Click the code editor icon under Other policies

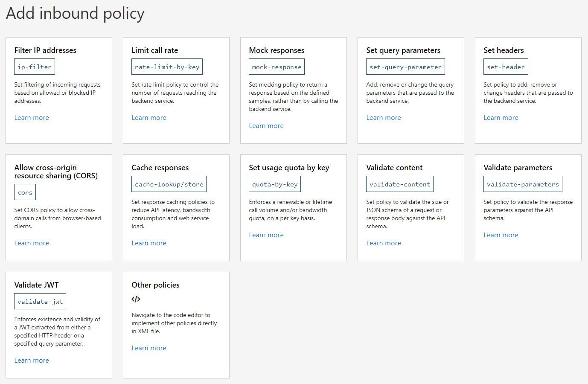click(136, 299)
